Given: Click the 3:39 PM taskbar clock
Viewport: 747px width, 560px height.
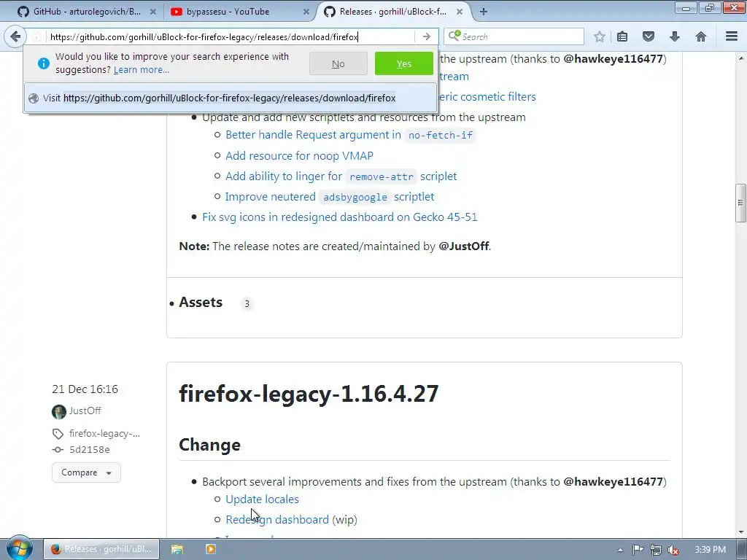Looking at the screenshot, I should click(x=710, y=550).
